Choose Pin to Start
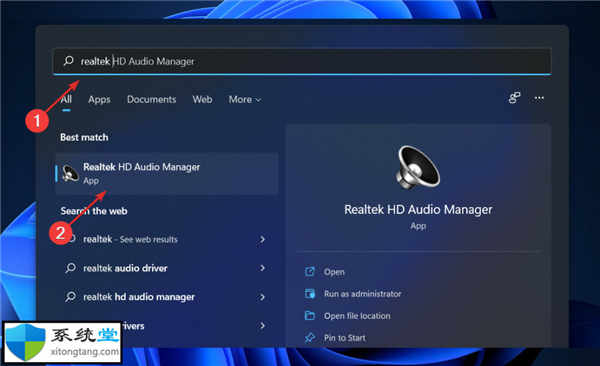 [344, 338]
